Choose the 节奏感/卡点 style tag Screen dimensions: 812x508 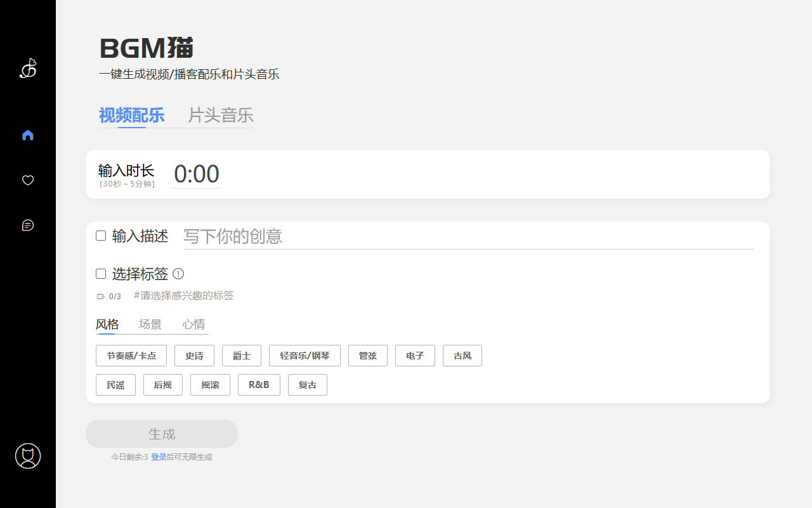[131, 356]
